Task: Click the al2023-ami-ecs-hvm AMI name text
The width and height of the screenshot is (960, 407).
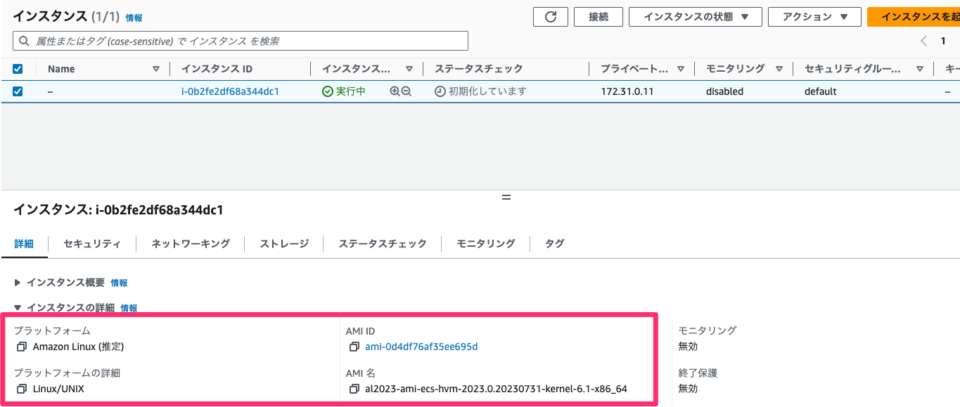Action: (496, 389)
